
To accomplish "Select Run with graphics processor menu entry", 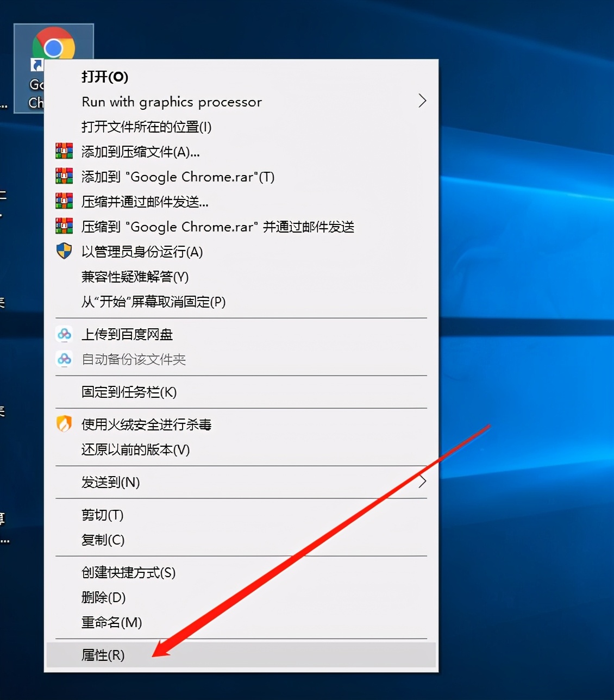I will (241, 102).
